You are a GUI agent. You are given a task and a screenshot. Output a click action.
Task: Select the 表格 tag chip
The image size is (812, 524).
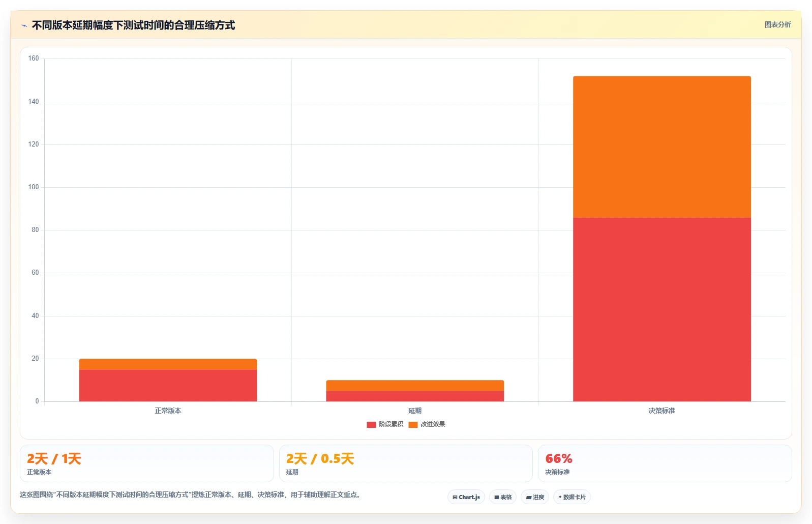click(503, 497)
